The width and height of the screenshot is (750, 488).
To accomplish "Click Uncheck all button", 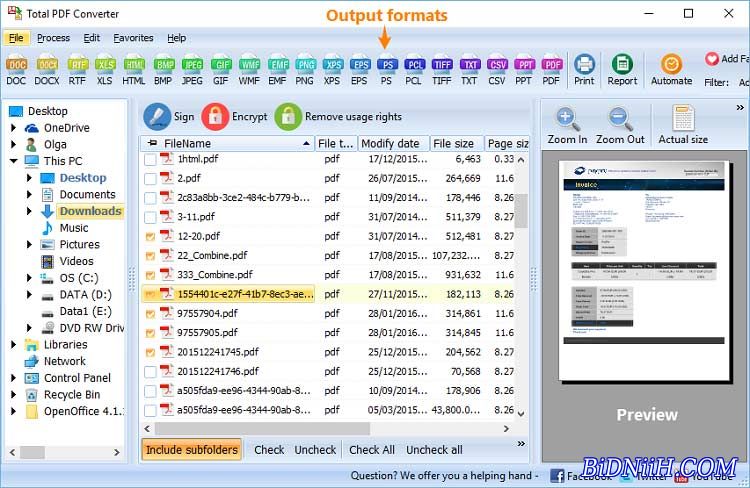I will pyautogui.click(x=434, y=450).
